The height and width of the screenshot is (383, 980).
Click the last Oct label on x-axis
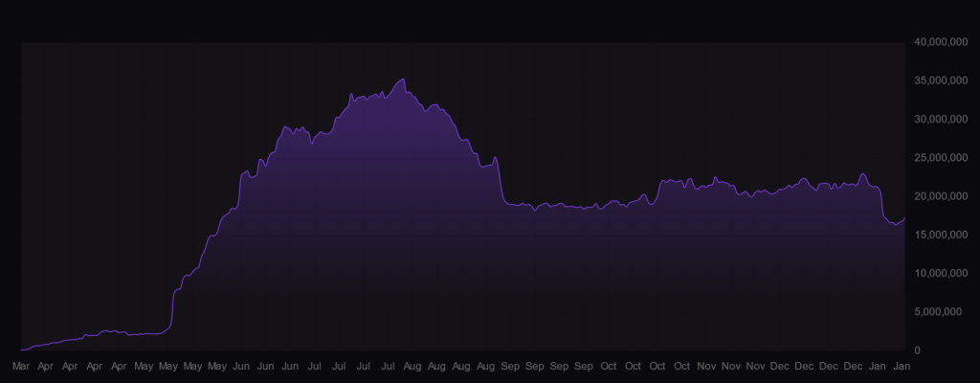(x=681, y=366)
